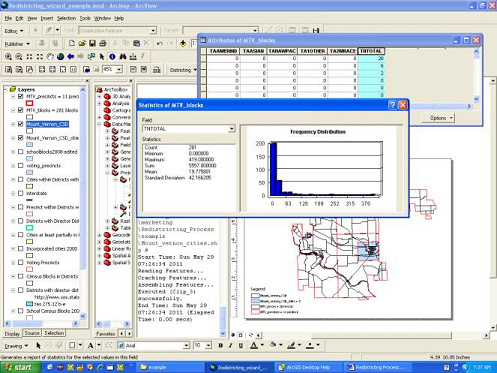The image size is (497, 373).
Task: Print the map document
Action: coord(103,43)
